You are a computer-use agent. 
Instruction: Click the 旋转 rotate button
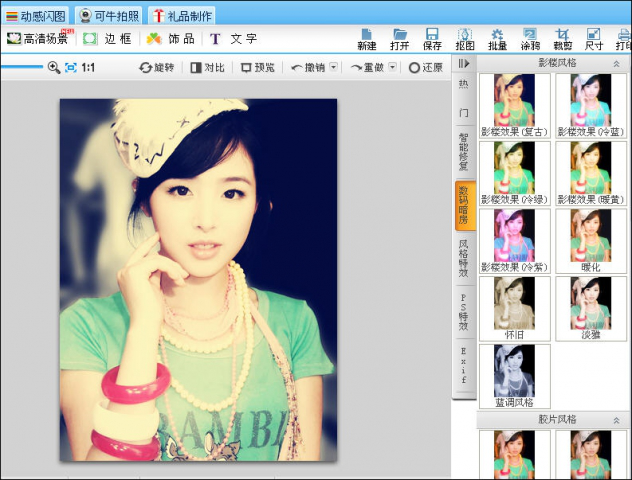click(157, 67)
